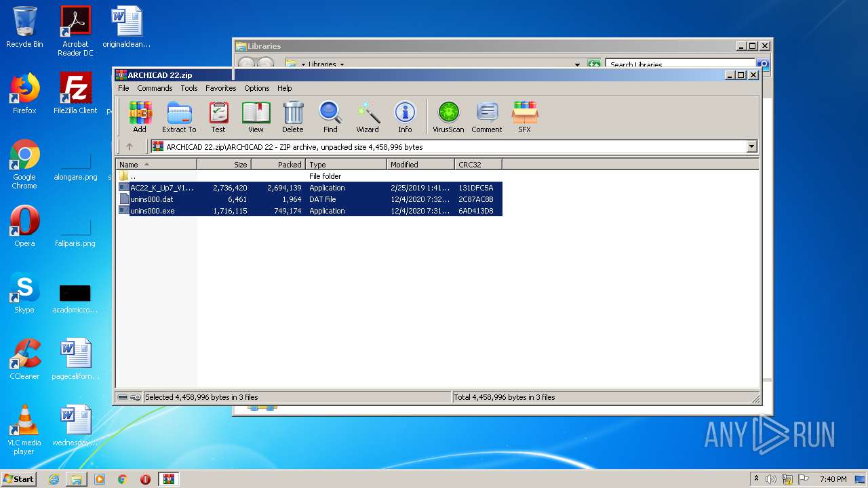Open the VLC media player desktop shortcut
Viewport: 868px width, 488px height.
pos(24,430)
